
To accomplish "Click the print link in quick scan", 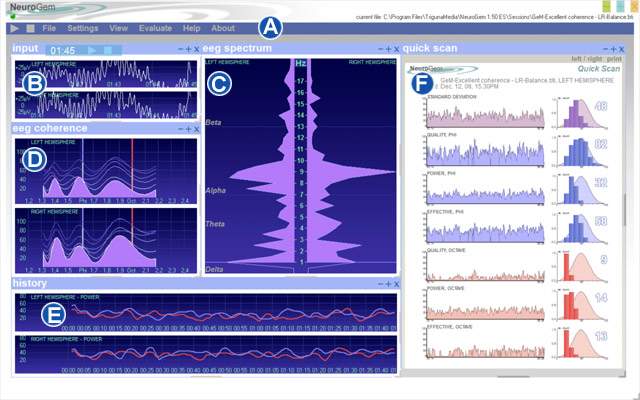I will 614,59.
